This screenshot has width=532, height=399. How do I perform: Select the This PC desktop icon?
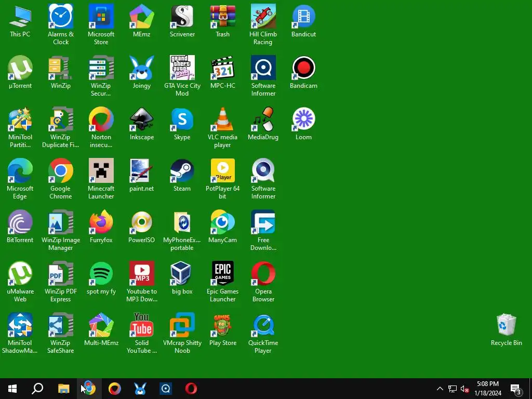click(x=20, y=21)
